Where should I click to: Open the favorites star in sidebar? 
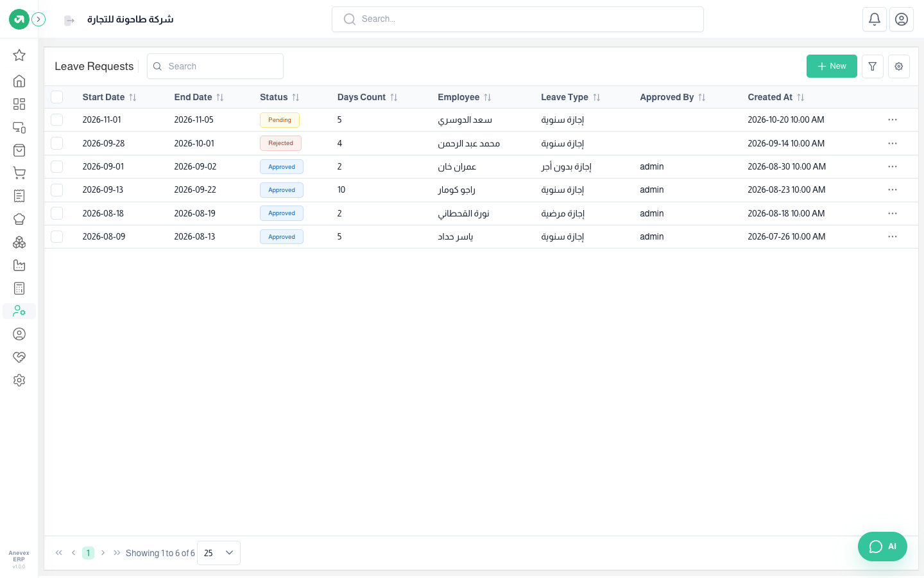pos(19,55)
